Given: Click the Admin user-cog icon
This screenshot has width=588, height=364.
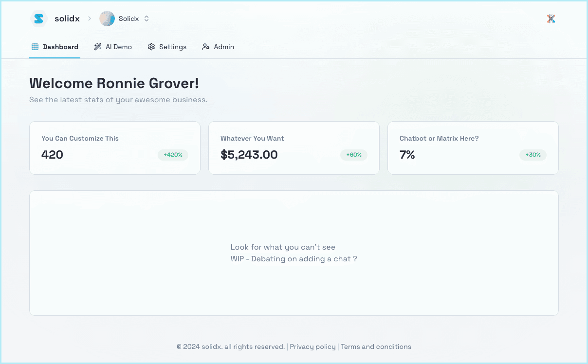Looking at the screenshot, I should (x=206, y=47).
